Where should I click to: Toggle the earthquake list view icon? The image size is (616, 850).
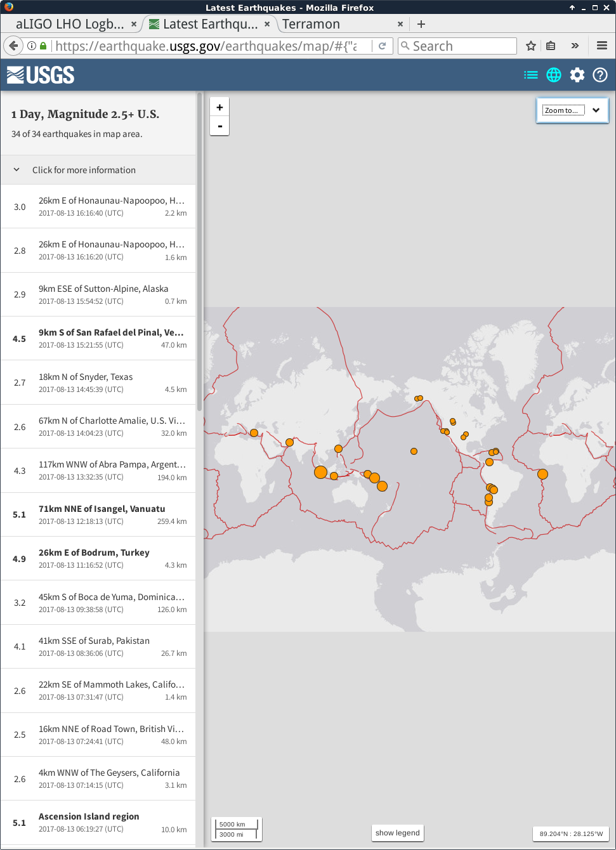(x=531, y=75)
